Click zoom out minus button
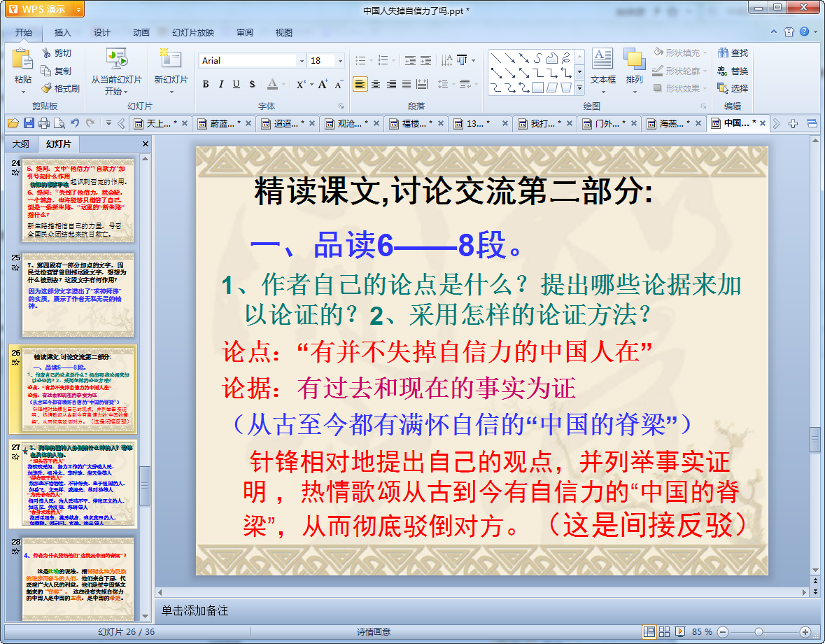The height and width of the screenshot is (644, 825). tap(723, 632)
